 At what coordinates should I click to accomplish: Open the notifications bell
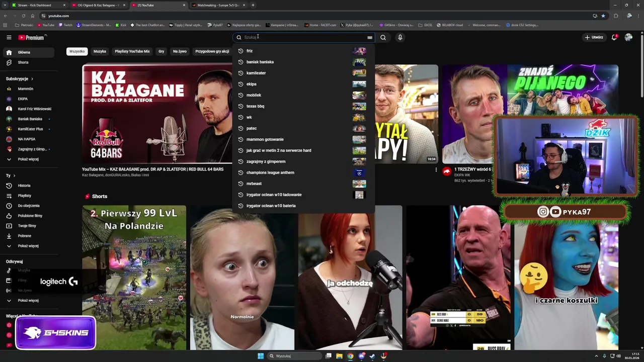(x=614, y=37)
